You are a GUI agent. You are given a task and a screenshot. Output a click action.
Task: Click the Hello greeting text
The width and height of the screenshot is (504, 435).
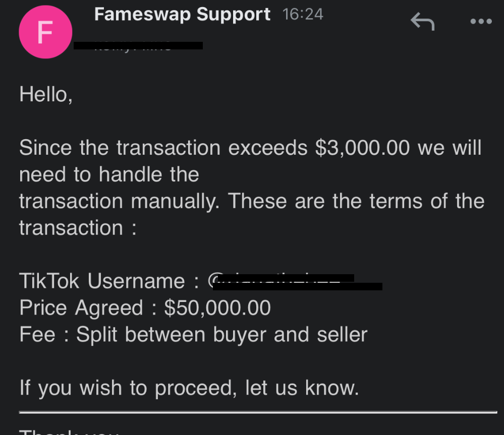pyautogui.click(x=46, y=94)
